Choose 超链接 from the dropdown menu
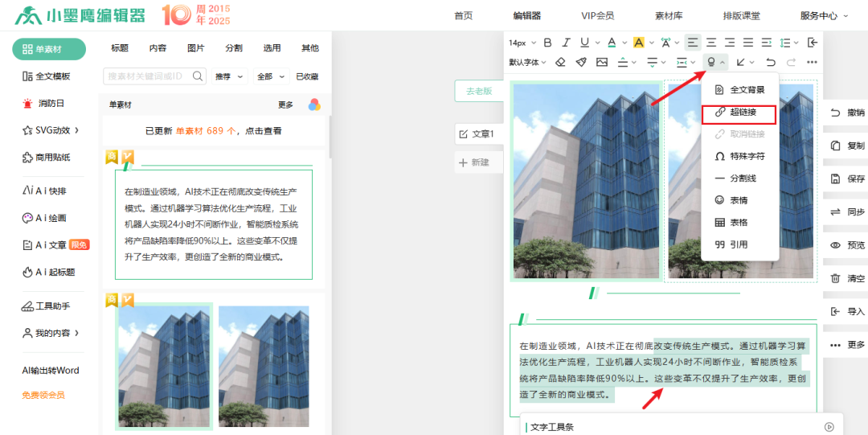 click(x=739, y=113)
